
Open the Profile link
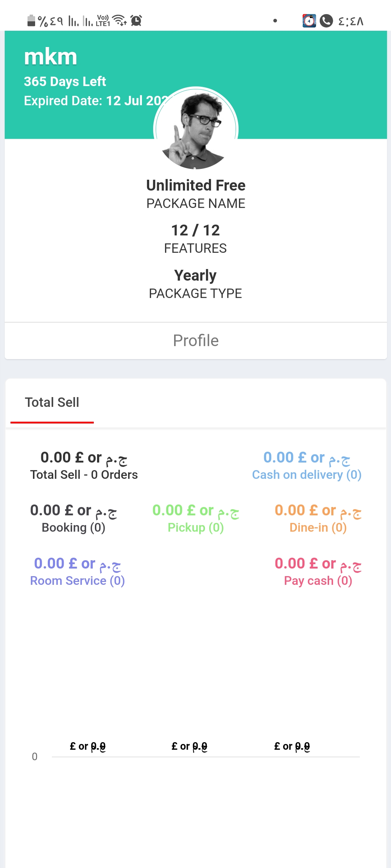click(196, 341)
